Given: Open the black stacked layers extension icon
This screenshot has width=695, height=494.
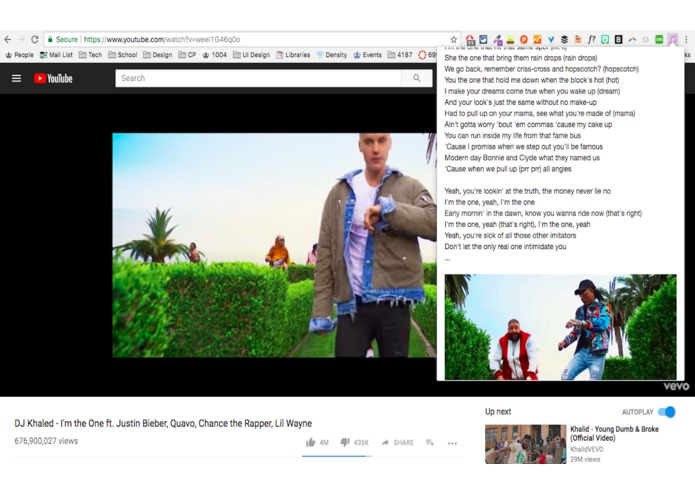Looking at the screenshot, I should click(564, 39).
